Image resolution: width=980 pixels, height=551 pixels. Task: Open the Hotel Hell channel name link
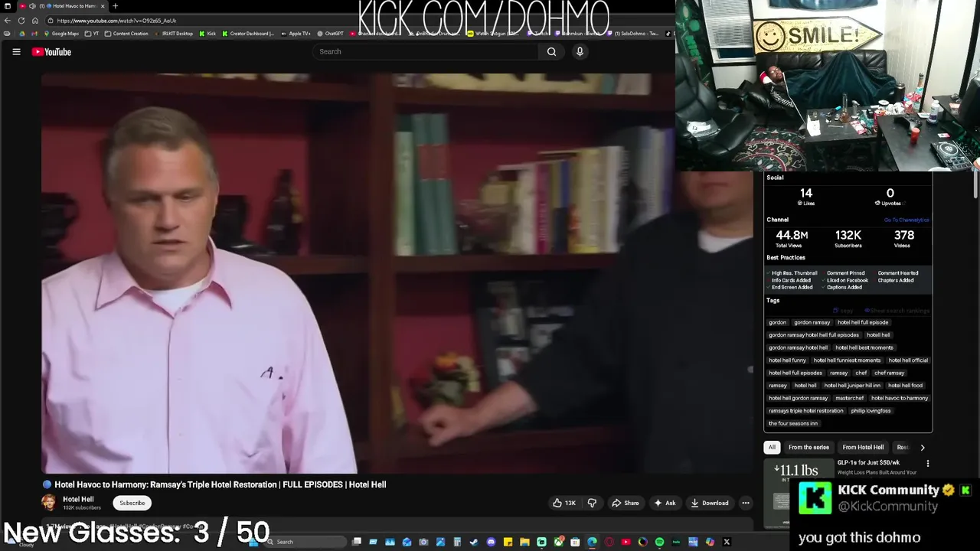tap(78, 499)
